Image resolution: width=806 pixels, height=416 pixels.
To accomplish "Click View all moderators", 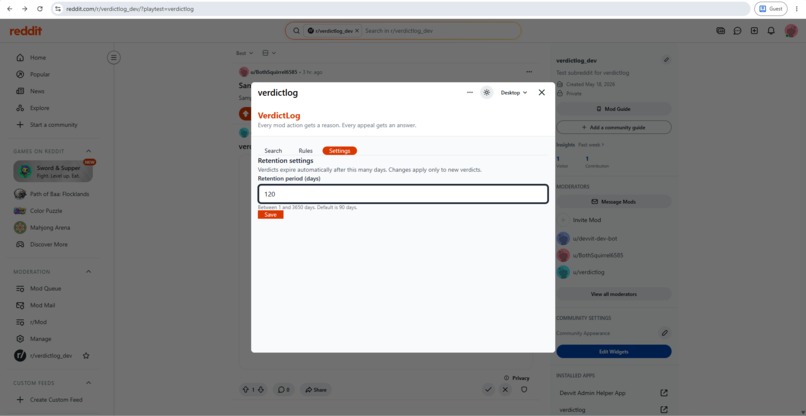I will tap(614, 294).
